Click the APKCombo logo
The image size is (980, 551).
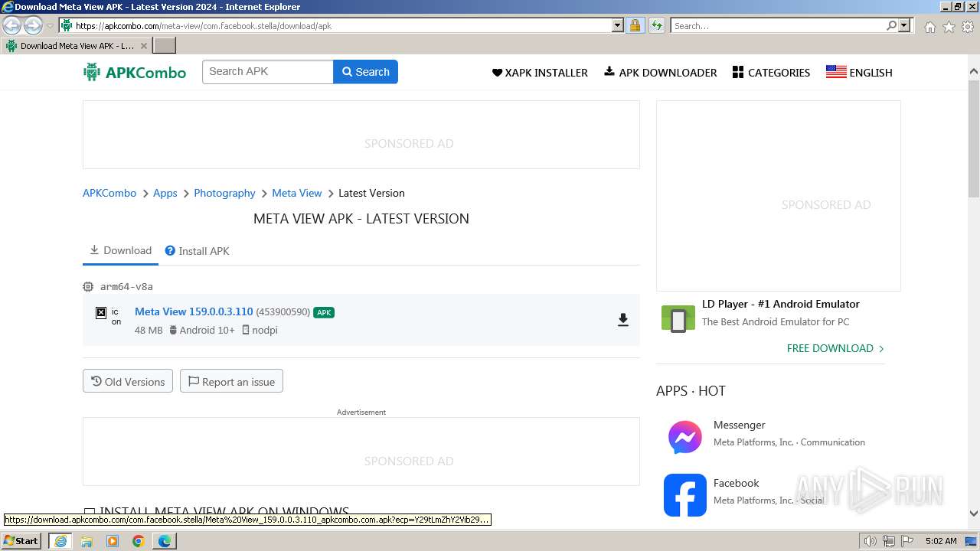(135, 72)
